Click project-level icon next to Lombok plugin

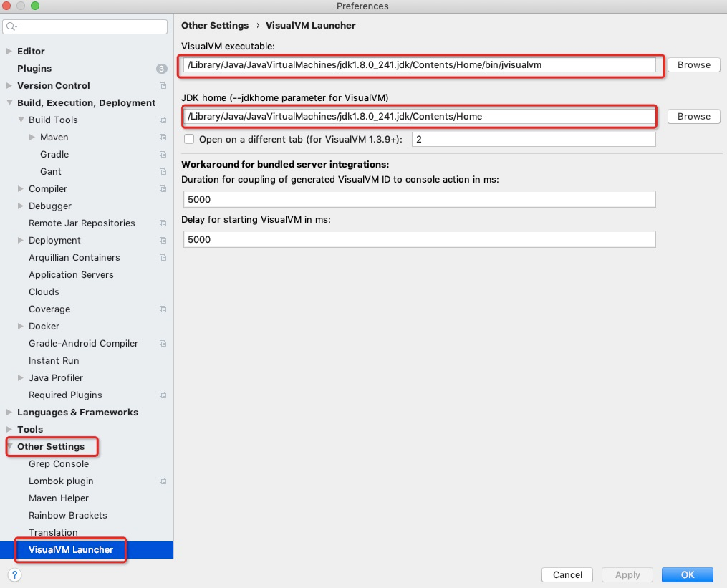click(163, 481)
